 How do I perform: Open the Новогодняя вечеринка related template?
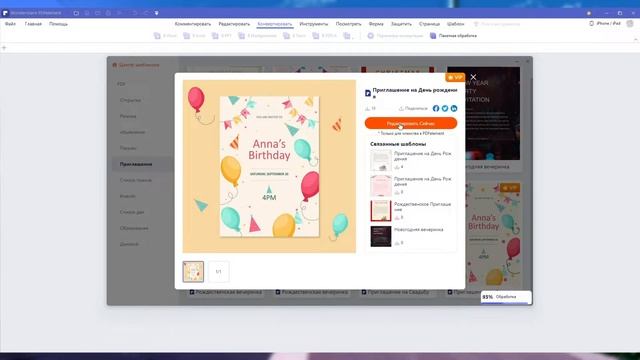[412, 236]
